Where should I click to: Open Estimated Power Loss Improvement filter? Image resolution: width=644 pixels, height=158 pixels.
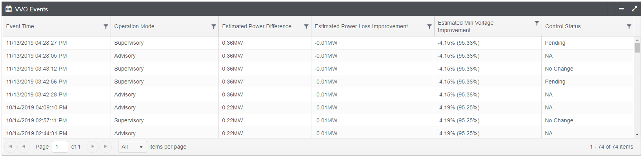[x=429, y=27]
